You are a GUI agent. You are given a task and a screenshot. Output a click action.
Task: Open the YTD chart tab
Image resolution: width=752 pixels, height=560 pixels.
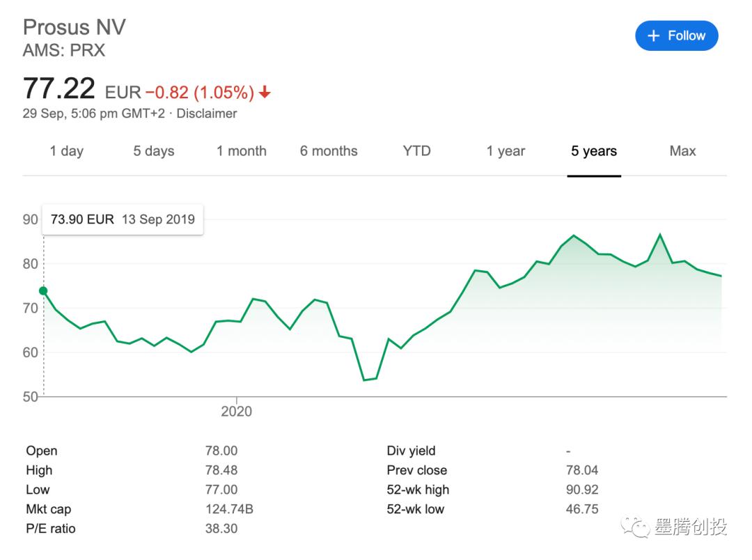click(416, 151)
